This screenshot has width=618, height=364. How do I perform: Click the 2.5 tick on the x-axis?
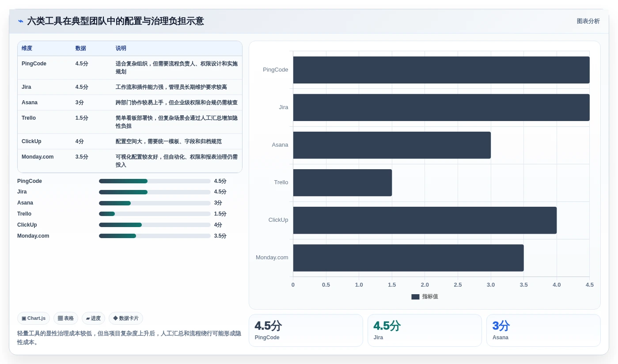click(458, 285)
